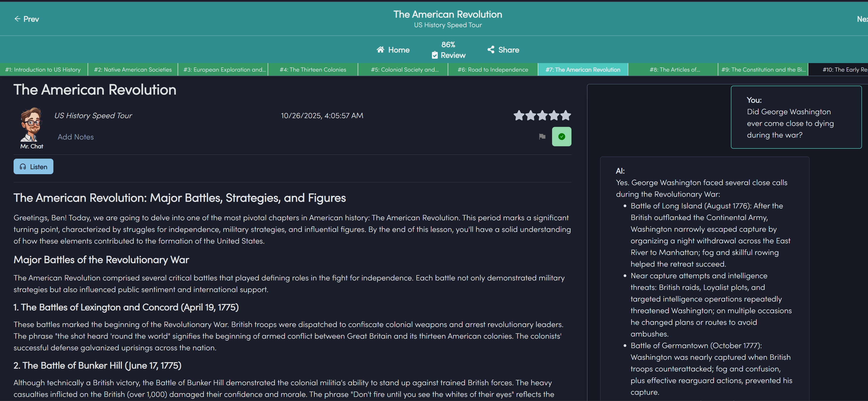The height and width of the screenshot is (401, 868).
Task: Rate lesson with the third star
Action: [542, 115]
